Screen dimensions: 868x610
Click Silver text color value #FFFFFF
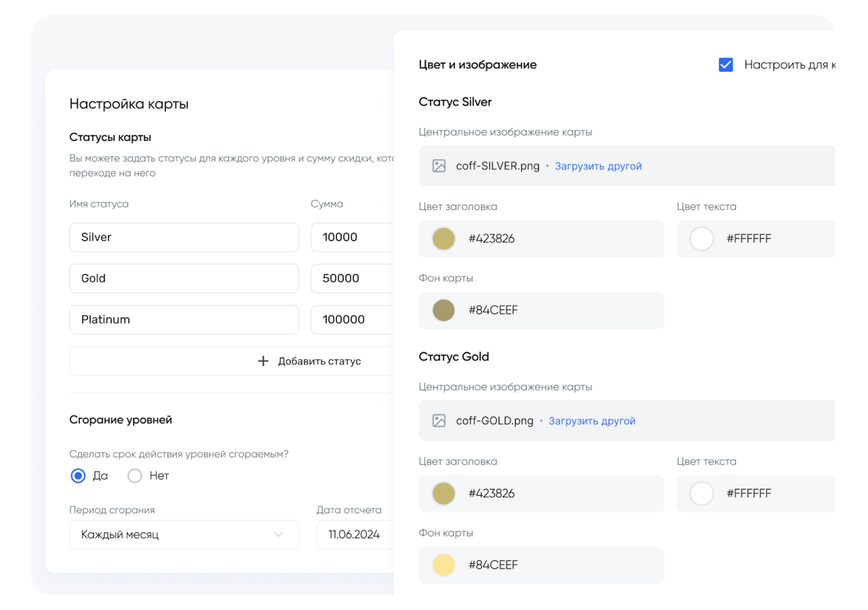(x=749, y=239)
